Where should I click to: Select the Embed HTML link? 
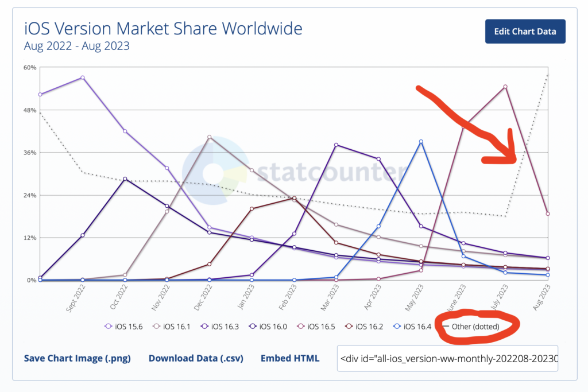pyautogui.click(x=290, y=358)
